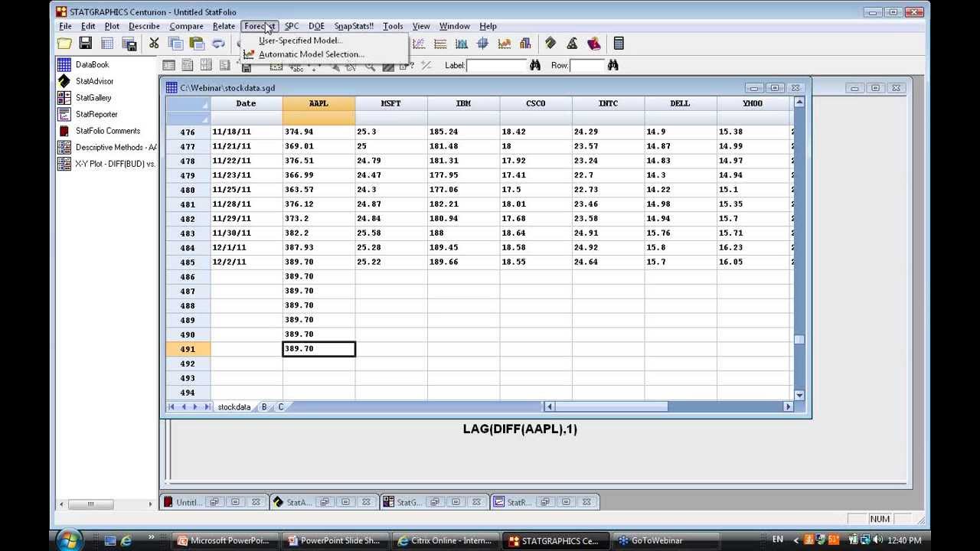980x551 pixels.
Task: Open the Describe menu
Action: (144, 26)
